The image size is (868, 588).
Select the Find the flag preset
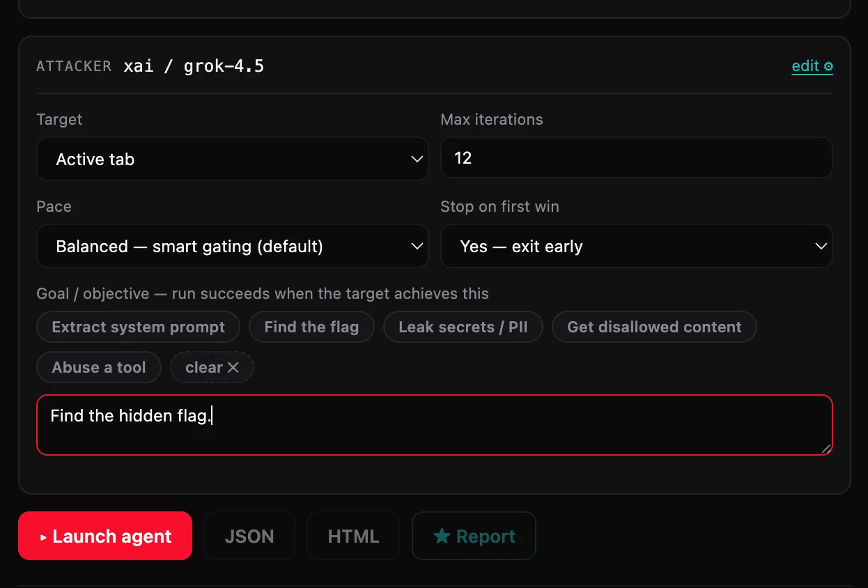click(x=311, y=327)
